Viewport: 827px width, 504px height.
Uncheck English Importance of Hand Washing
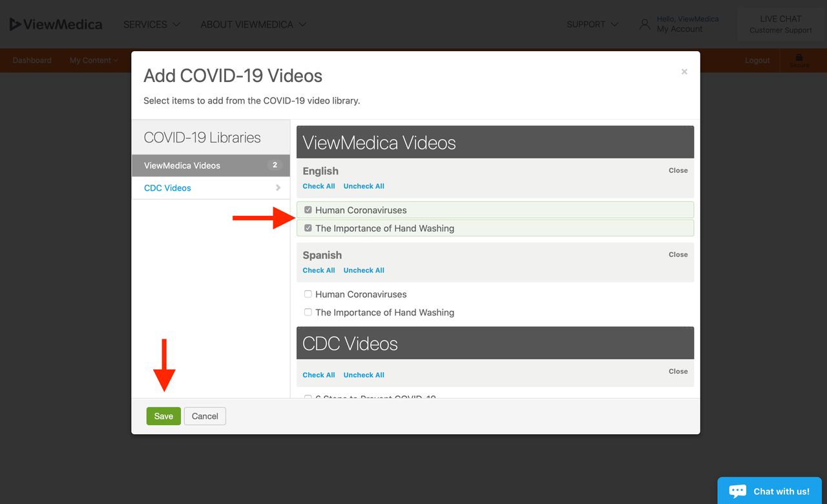[x=308, y=228]
